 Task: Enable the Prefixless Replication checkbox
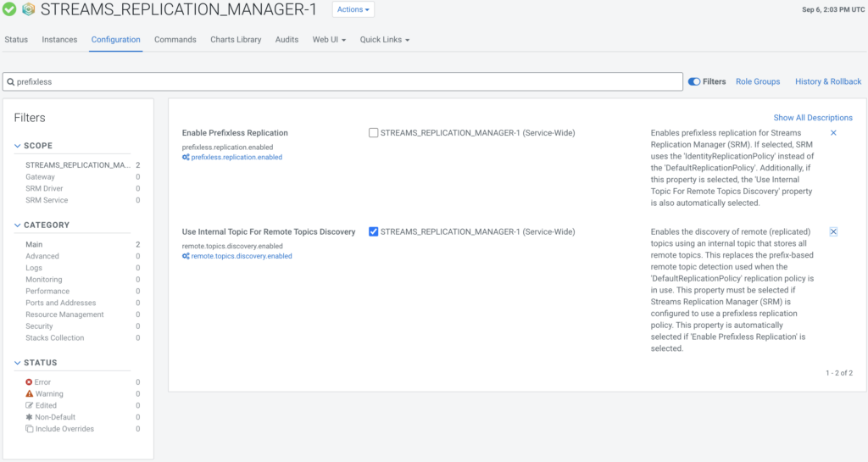point(374,133)
